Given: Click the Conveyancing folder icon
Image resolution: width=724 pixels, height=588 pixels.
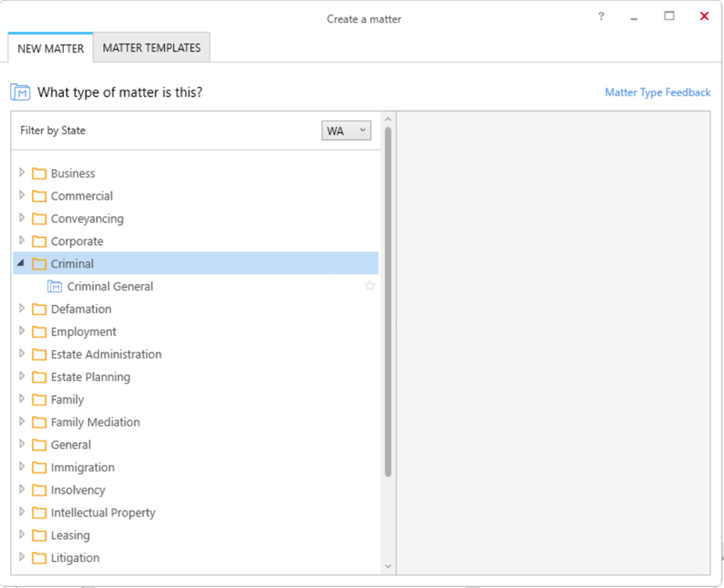Looking at the screenshot, I should [x=39, y=219].
